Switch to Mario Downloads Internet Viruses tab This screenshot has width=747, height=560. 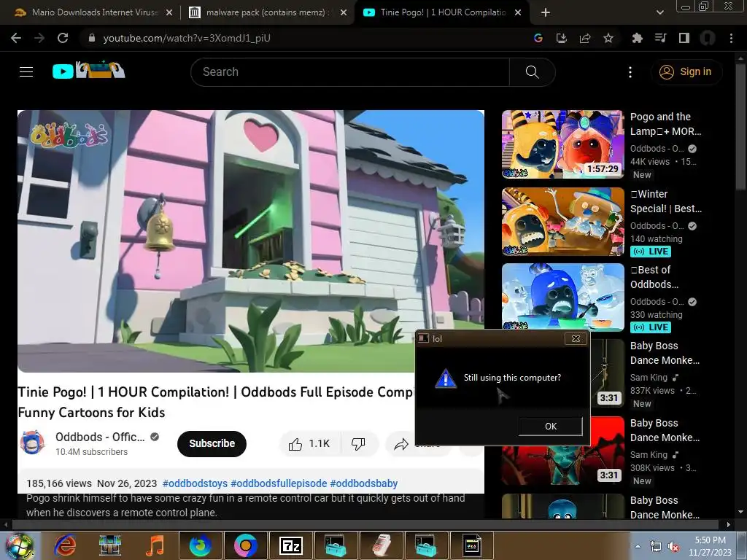pos(94,12)
